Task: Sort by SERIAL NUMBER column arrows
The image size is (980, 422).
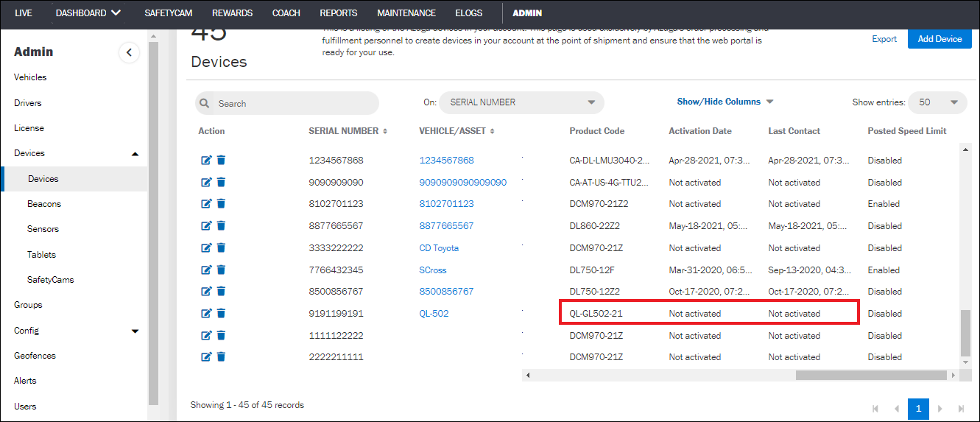Action: tap(385, 131)
